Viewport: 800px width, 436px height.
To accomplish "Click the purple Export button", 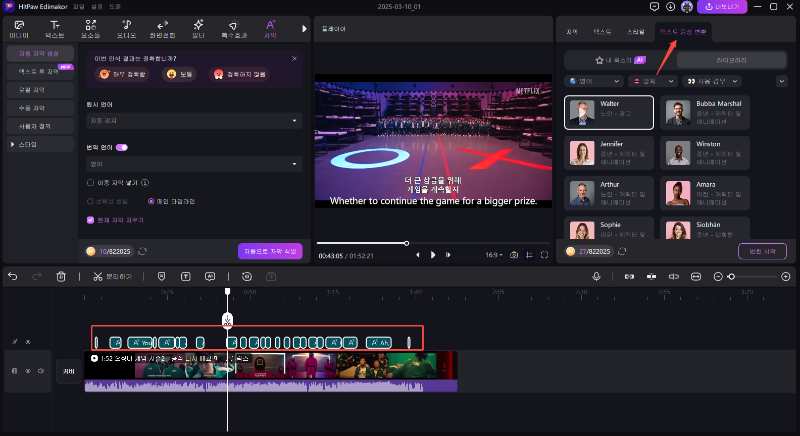I will (722, 7).
